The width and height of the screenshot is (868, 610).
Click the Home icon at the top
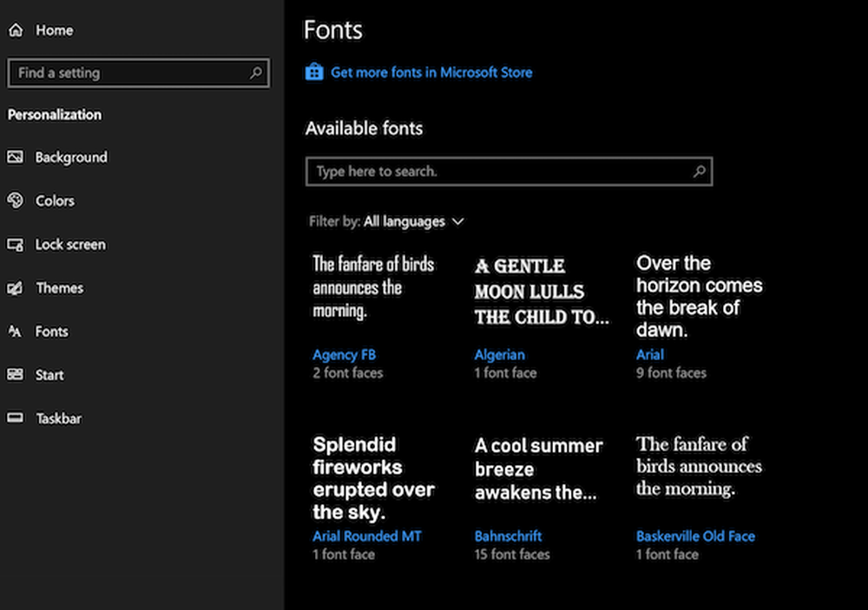15,29
